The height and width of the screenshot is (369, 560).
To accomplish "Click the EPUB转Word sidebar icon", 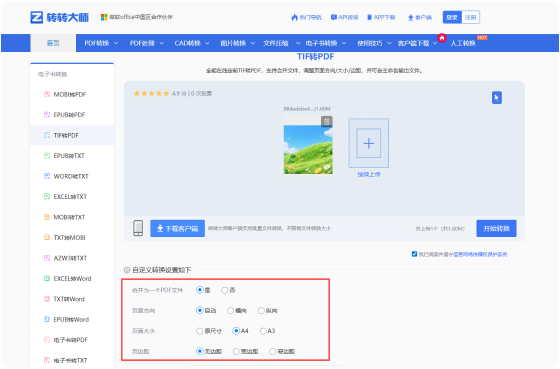I will coord(47,319).
